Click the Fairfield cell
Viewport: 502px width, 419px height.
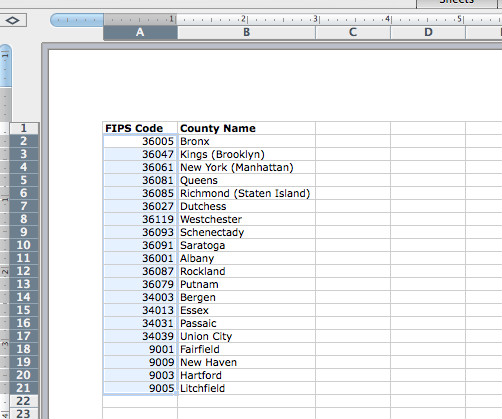click(246, 349)
